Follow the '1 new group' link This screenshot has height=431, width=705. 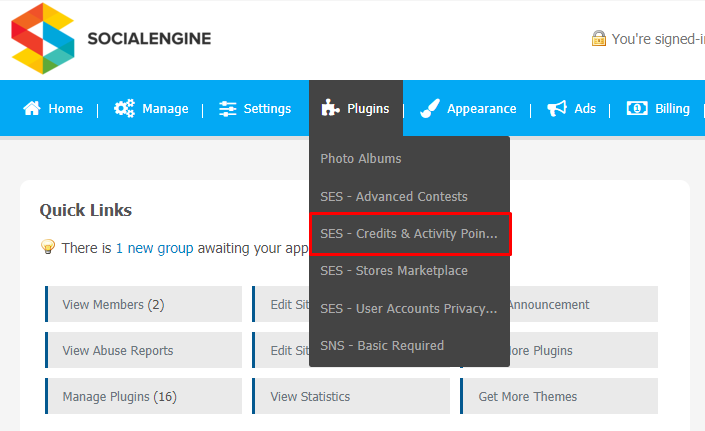(155, 248)
